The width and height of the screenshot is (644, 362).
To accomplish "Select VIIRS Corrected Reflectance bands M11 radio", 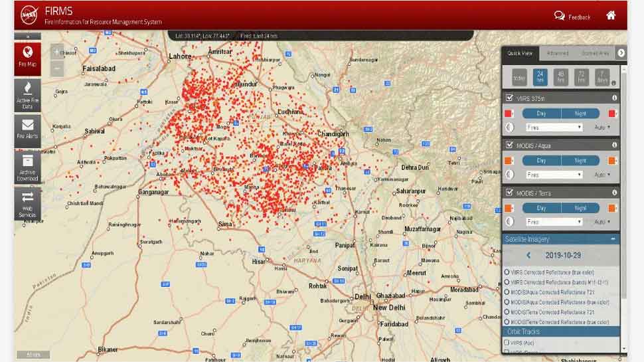I will pyautogui.click(x=507, y=282).
